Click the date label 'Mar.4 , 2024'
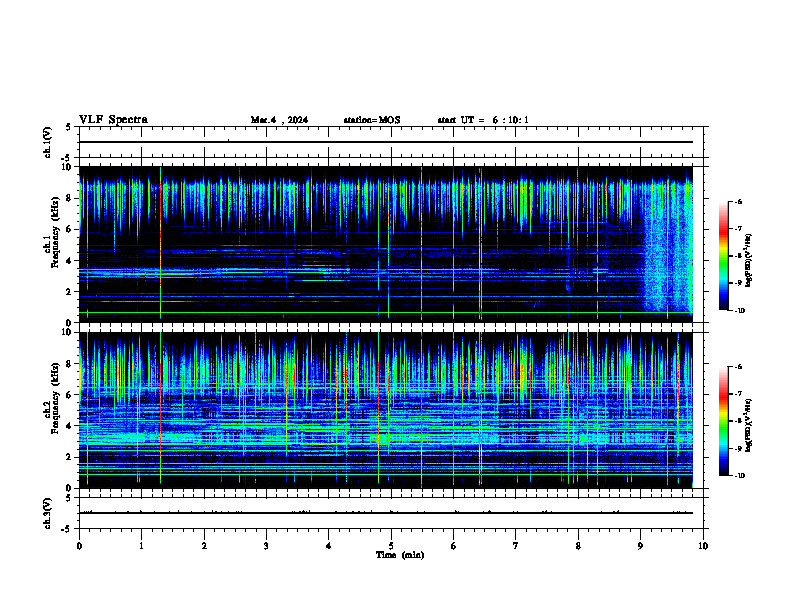792x612 pixels. coord(279,120)
